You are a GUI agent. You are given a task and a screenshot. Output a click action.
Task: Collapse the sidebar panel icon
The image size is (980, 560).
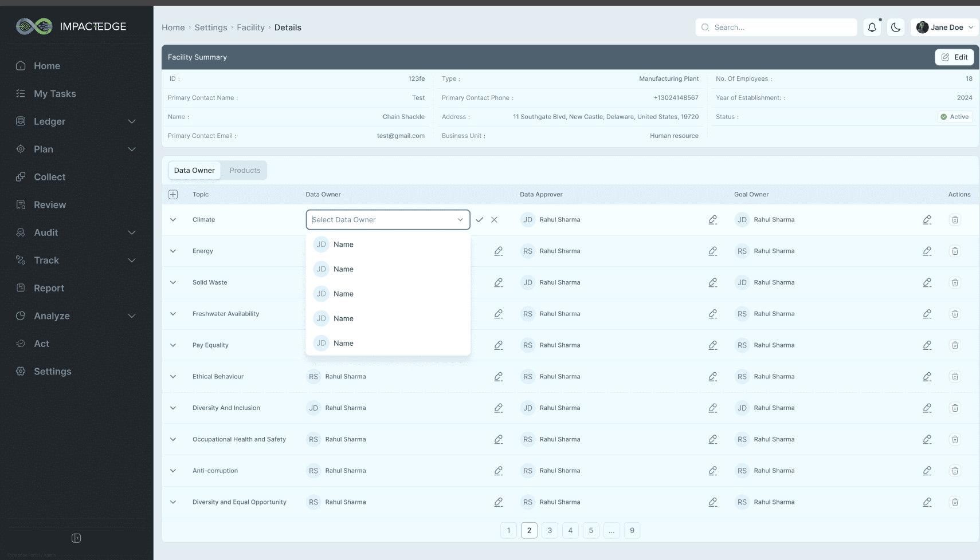[x=76, y=538]
